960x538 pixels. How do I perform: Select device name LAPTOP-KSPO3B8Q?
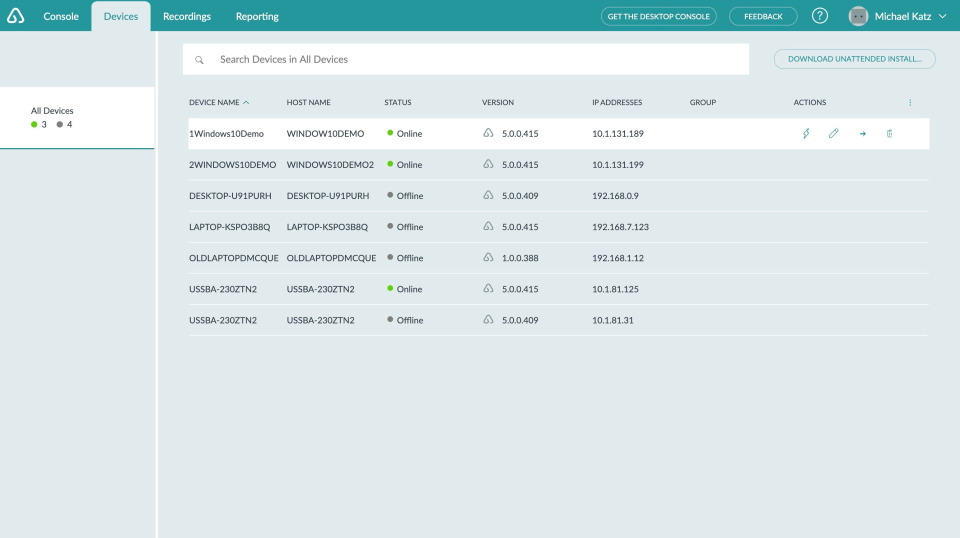click(229, 227)
